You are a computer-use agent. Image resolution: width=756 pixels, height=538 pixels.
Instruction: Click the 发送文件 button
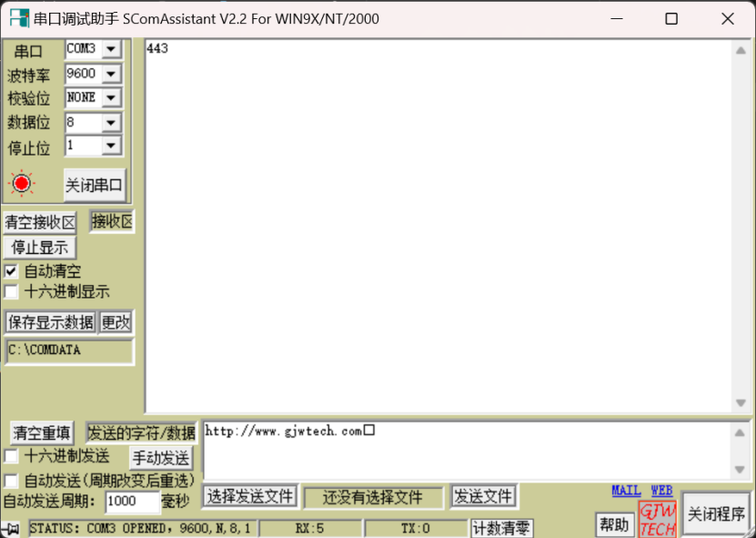[484, 496]
